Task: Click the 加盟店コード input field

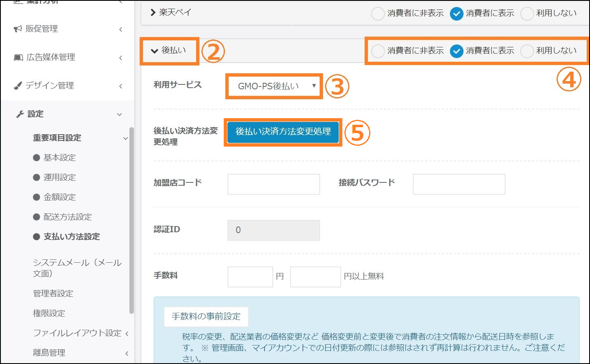Action: (274, 184)
